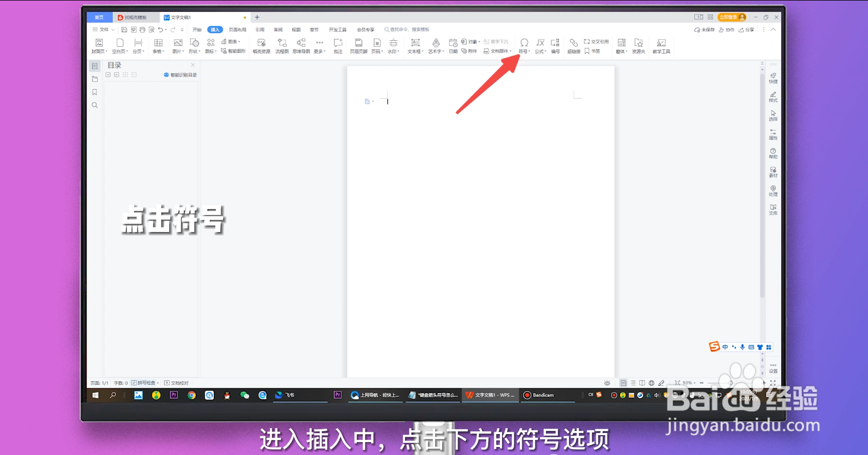Insert a 公式 formula
Viewport: 868px width, 455px height.
point(540,46)
